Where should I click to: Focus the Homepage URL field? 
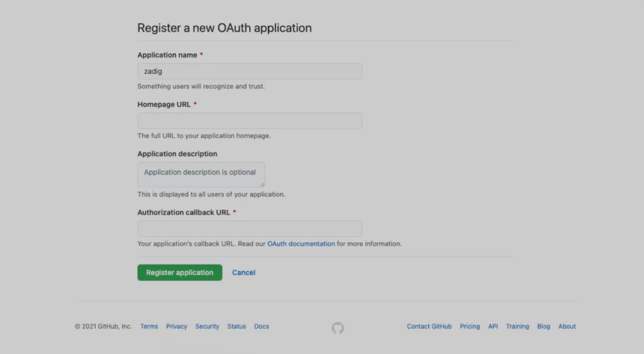(250, 121)
